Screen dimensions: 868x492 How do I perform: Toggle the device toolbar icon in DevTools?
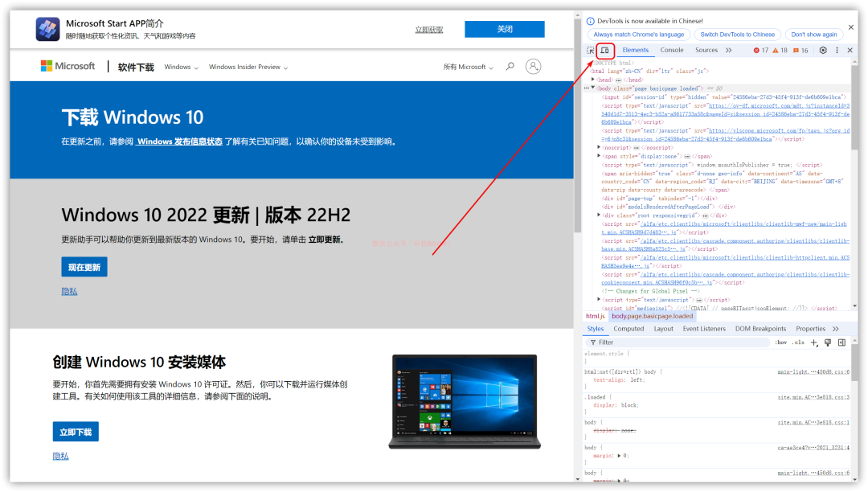605,51
